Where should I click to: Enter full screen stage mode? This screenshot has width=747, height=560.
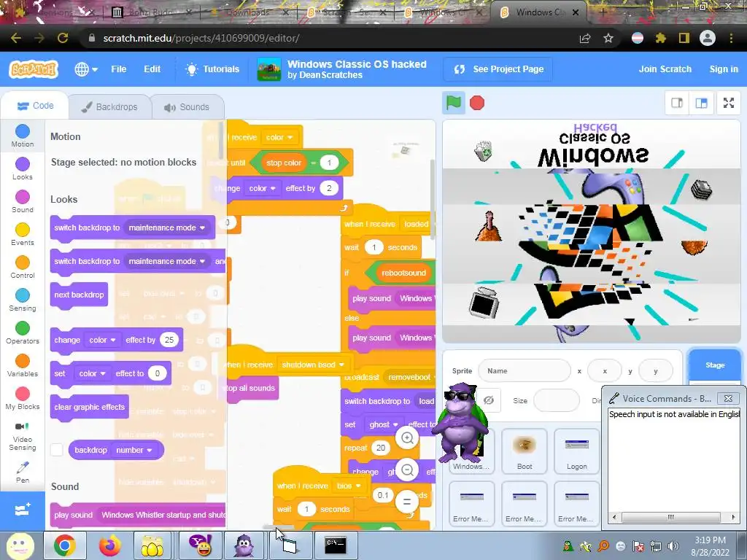[x=729, y=103]
